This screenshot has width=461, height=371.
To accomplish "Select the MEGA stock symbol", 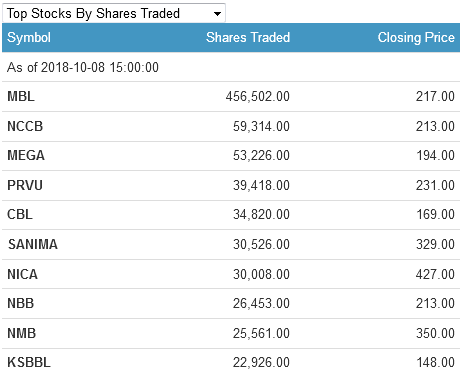I will click(x=26, y=155).
